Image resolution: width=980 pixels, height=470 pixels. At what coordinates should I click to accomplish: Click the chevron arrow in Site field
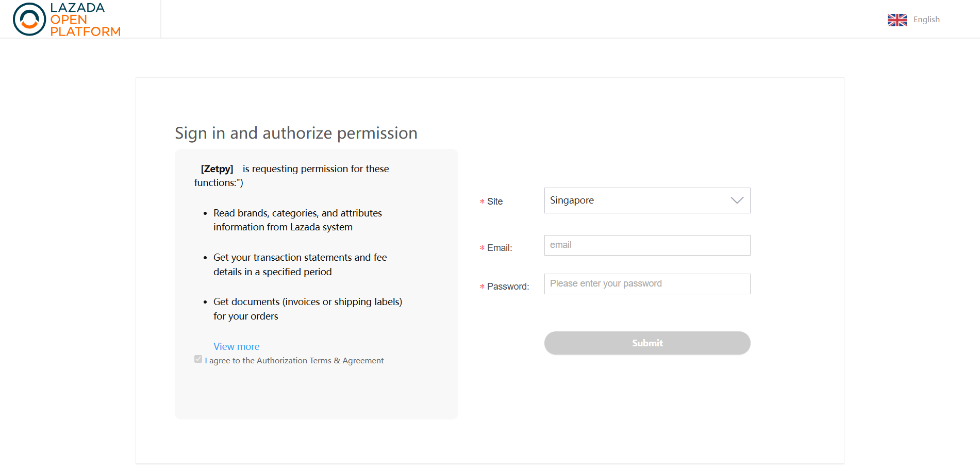coord(737,200)
